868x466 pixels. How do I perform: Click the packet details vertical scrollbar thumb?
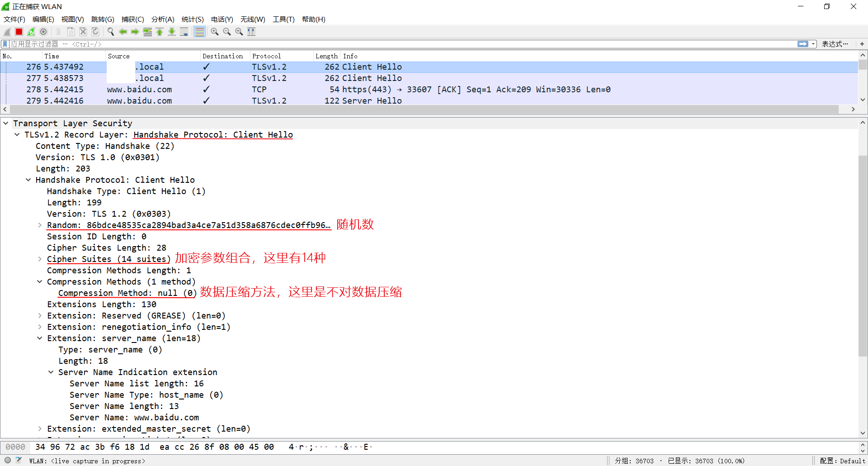863,256
